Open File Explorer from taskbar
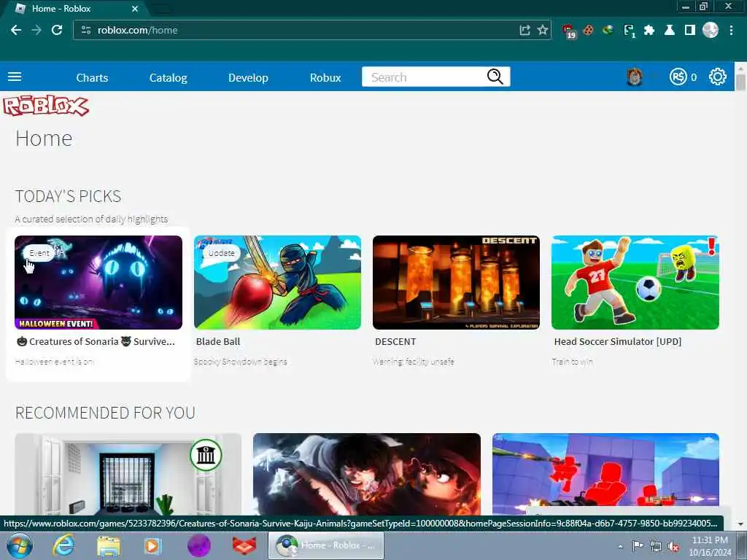Screen dimensions: 747x560 click(108, 545)
